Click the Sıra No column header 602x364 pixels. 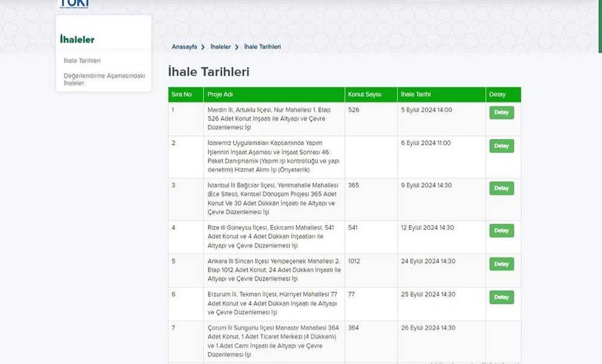(x=182, y=94)
